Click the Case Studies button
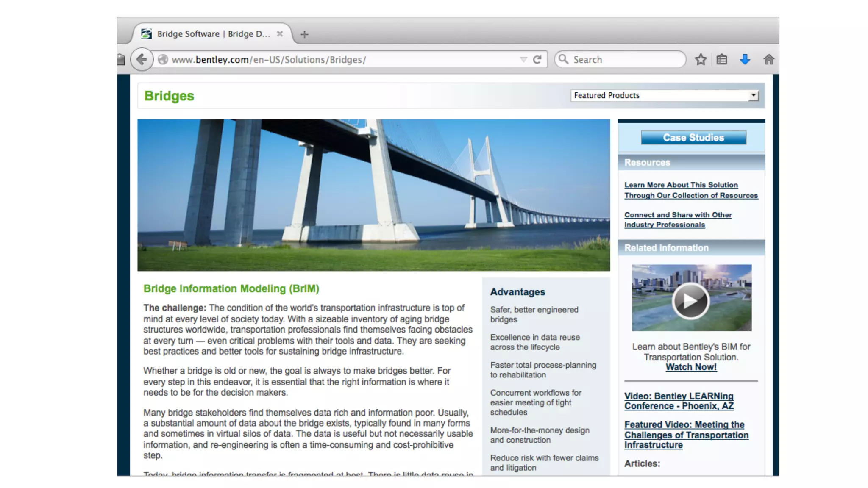 tap(693, 138)
